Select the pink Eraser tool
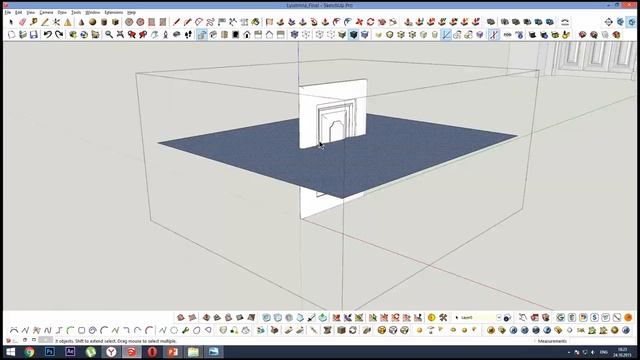Screen dimensions: 640x360 (22, 22)
